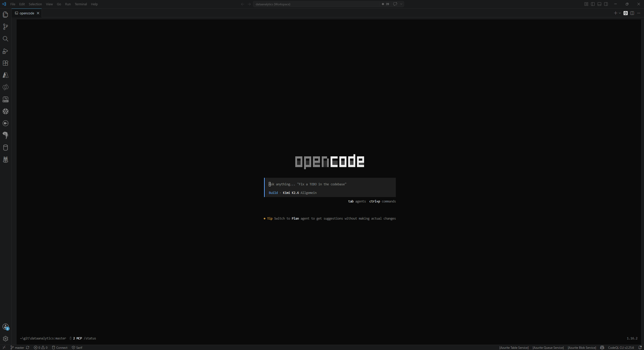Image resolution: width=644 pixels, height=350 pixels.
Task: Open the Snowflake extension view
Action: coord(6,111)
